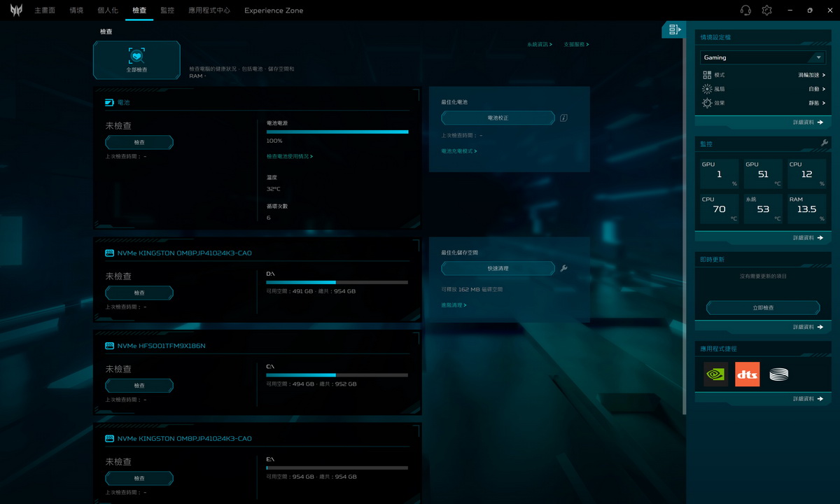The height and width of the screenshot is (504, 840).
Task: Open the settings gear icon
Action: pos(766,10)
